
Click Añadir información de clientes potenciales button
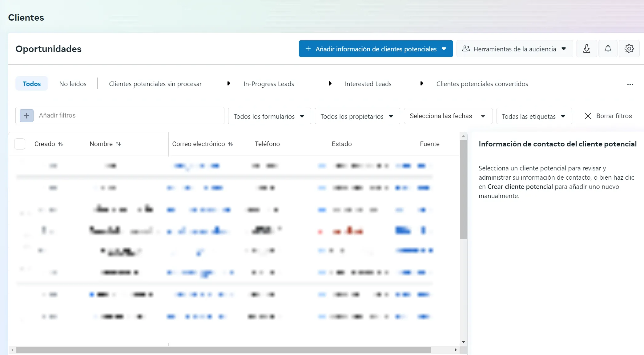(376, 49)
